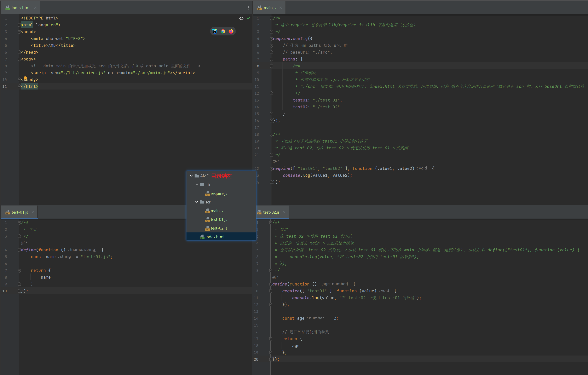Collapse the scr folder
The width and height of the screenshot is (588, 375).
tap(197, 202)
